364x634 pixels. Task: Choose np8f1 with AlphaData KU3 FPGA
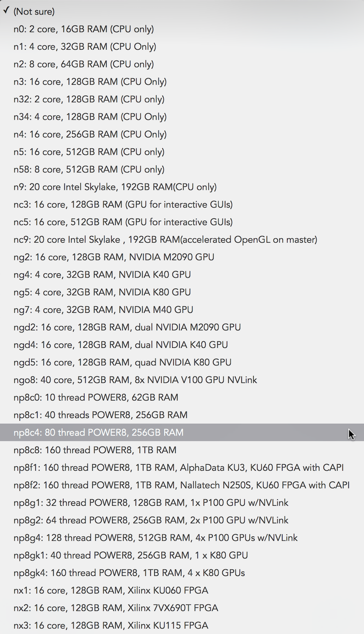point(182,467)
